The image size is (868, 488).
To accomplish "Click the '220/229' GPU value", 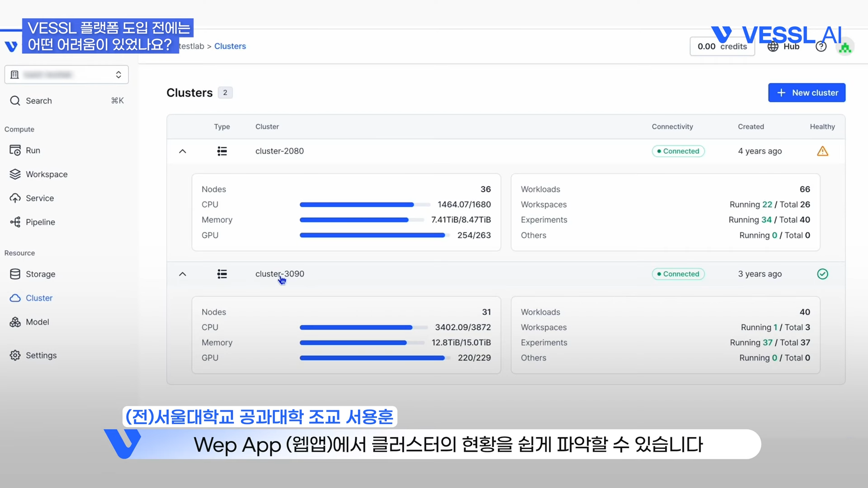I will coord(474,358).
